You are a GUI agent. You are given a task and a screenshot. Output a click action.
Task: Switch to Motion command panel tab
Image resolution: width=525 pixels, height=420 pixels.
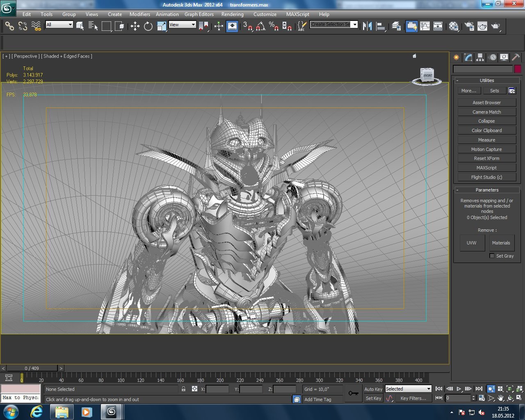(x=492, y=57)
